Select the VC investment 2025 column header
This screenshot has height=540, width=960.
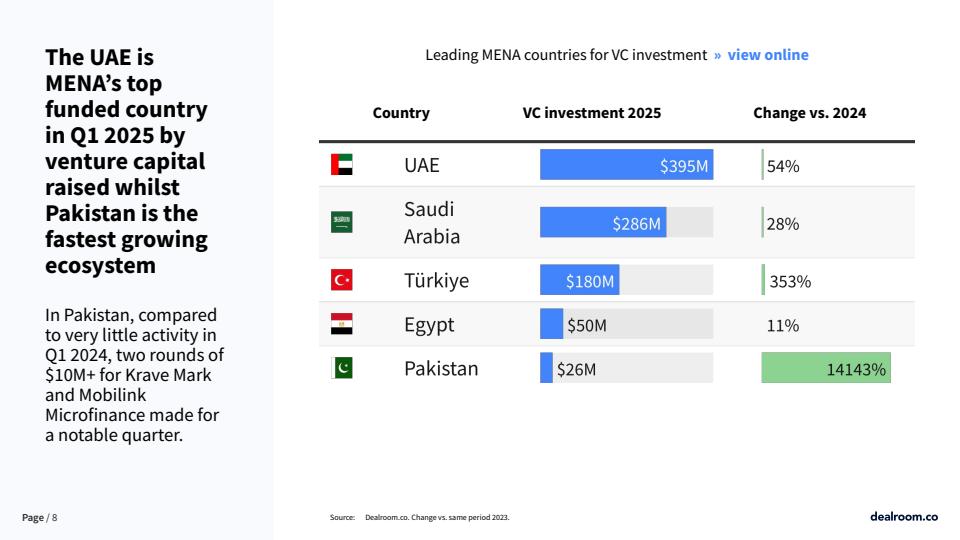(592, 113)
